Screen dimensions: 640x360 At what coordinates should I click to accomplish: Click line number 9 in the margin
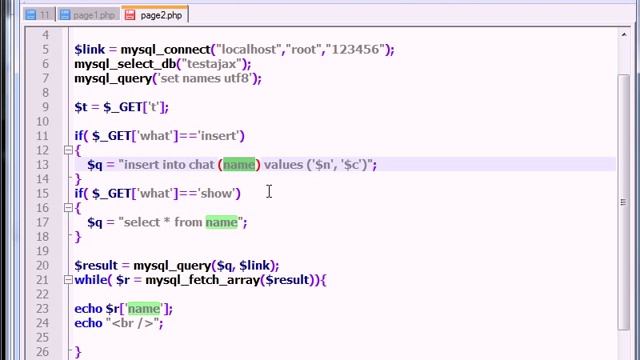[45, 107]
